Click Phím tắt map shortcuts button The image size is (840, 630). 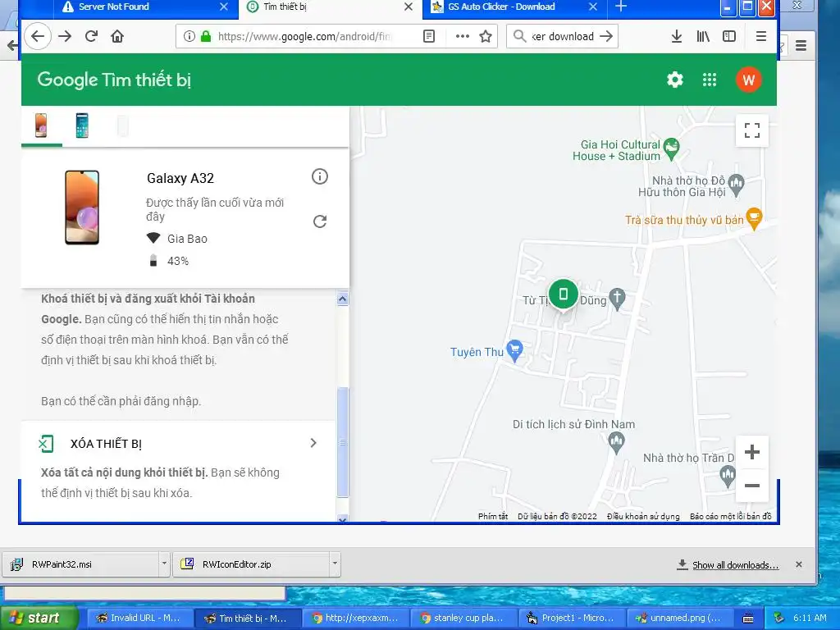pyautogui.click(x=493, y=517)
